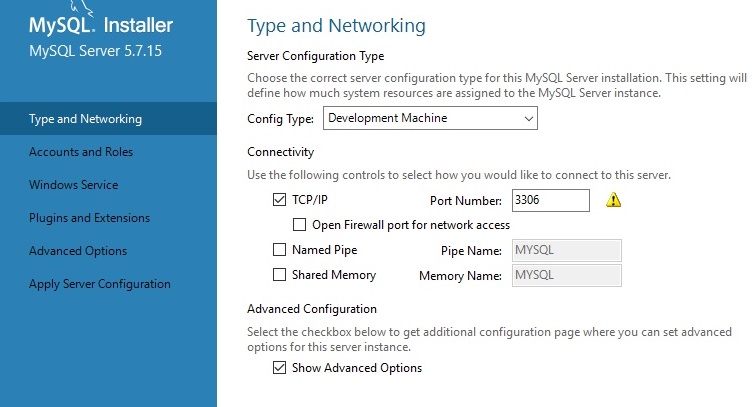
Task: Enable Open Firewall port for network access
Action: [x=299, y=224]
